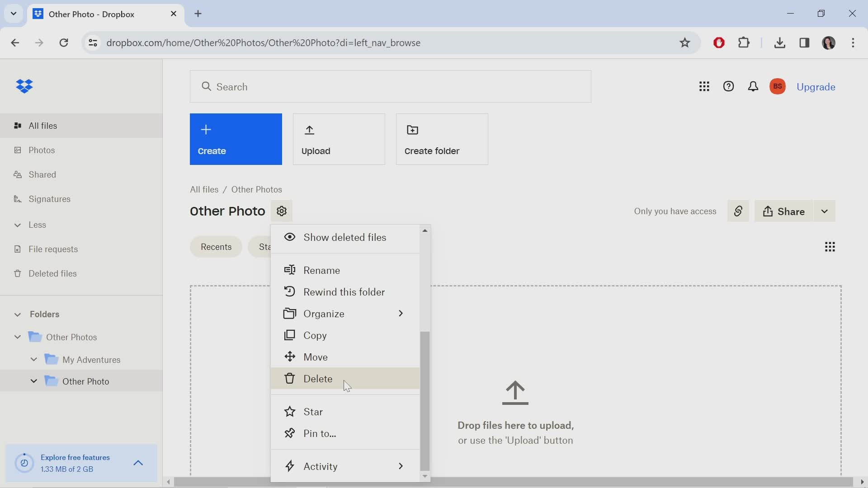Click the download icon in browser toolbar
868x488 pixels.
tap(780, 42)
